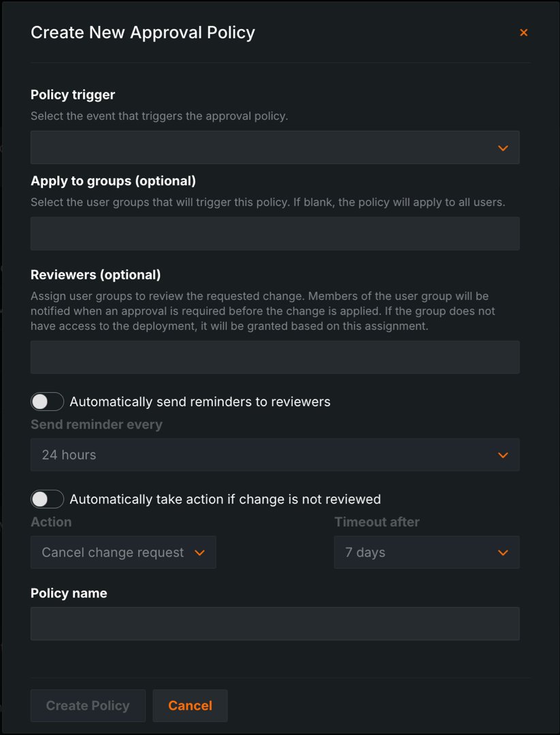This screenshot has height=735, width=560.
Task: Click the 'Create New Approval Policy' dialog title
Action: pos(143,33)
